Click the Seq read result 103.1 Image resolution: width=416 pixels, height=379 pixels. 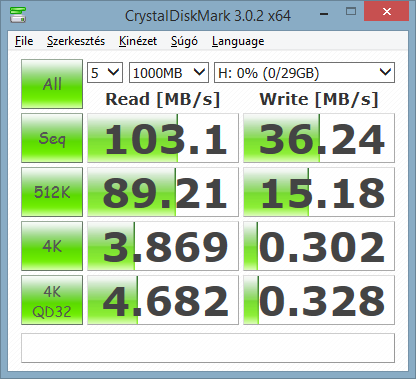163,138
